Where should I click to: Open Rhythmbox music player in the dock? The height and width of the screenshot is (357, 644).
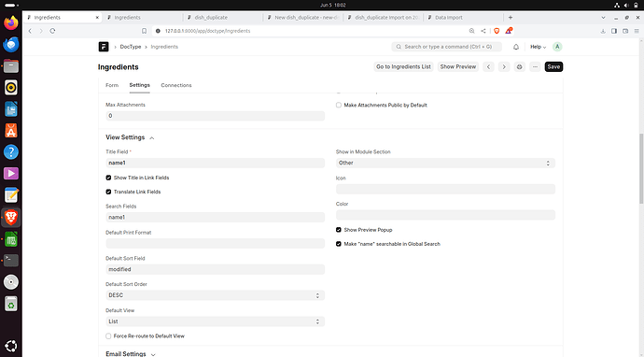point(11,88)
